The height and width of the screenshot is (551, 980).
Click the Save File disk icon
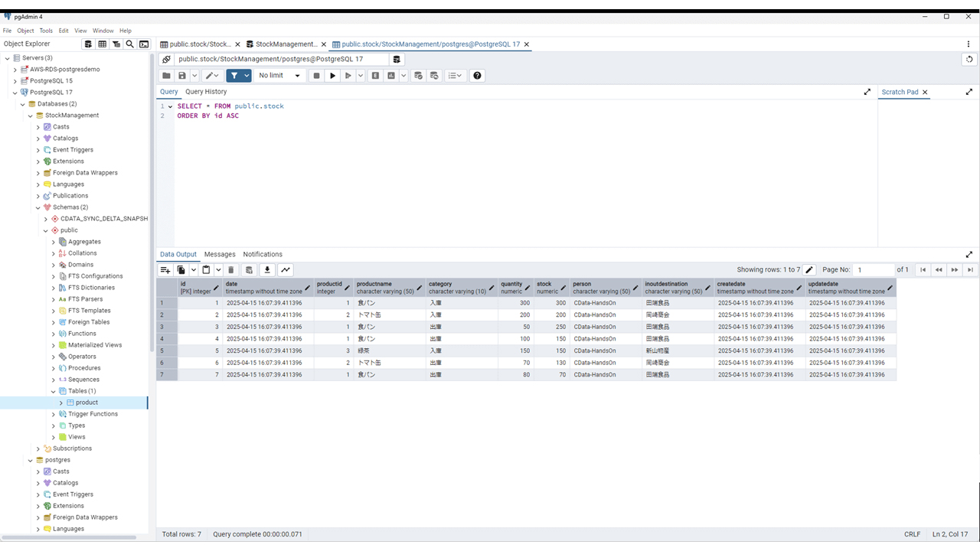tap(182, 76)
